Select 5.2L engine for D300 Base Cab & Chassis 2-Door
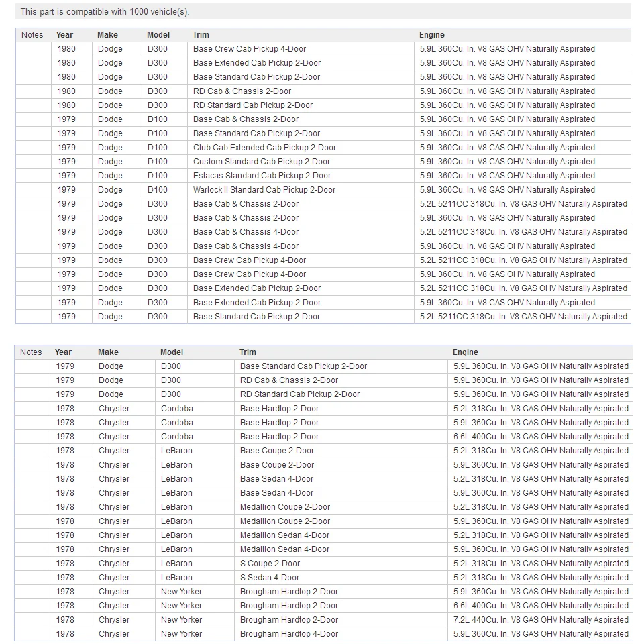The width and height of the screenshot is (644, 644). (523, 204)
